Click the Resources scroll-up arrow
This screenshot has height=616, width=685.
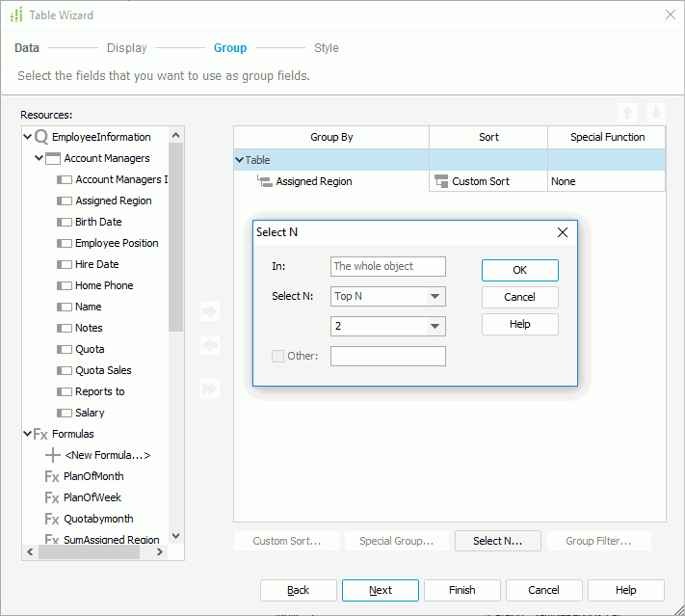(176, 135)
